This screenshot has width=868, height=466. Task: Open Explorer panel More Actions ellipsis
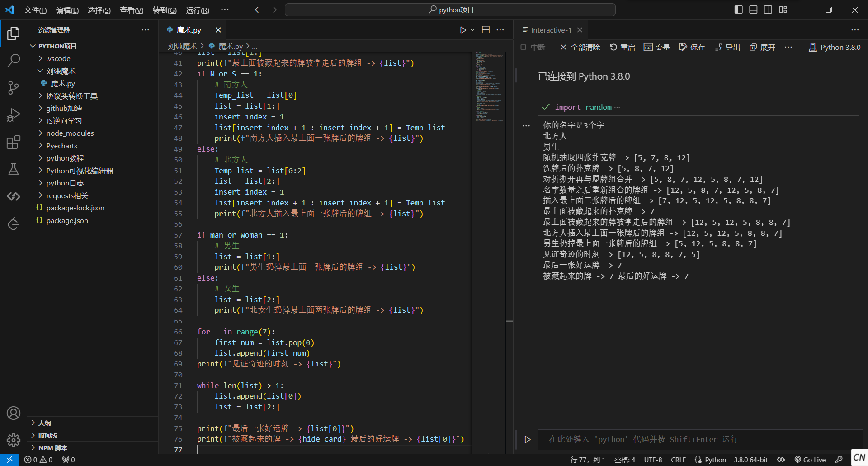(x=145, y=30)
